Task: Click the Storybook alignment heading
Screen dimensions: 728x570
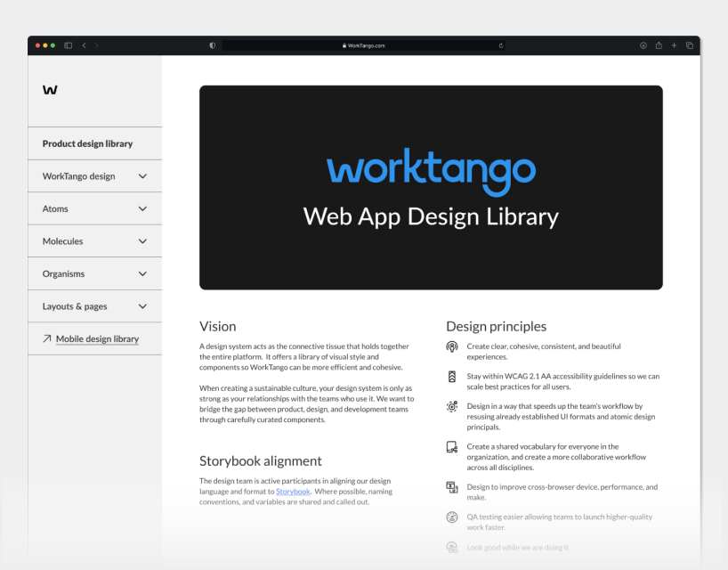Action: [261, 460]
